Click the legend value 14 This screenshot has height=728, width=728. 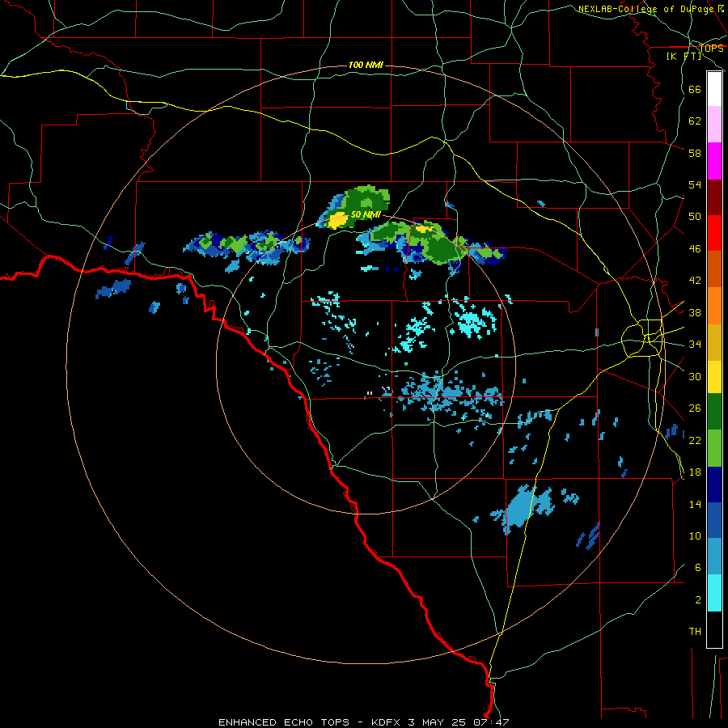point(695,504)
